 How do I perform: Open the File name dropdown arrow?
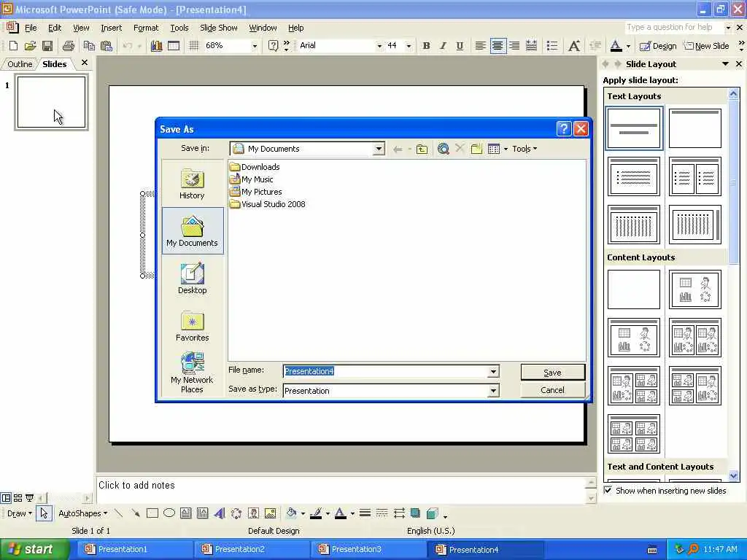[494, 371]
